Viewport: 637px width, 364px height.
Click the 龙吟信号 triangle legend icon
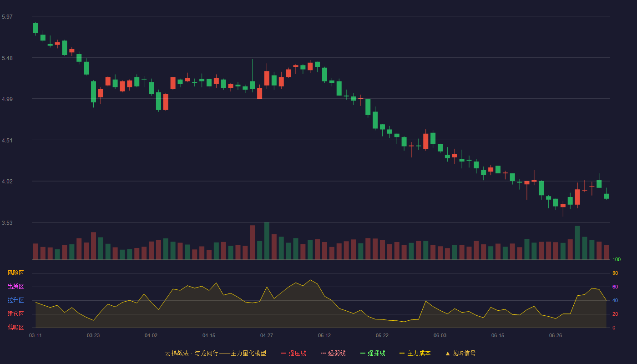tap(448, 353)
